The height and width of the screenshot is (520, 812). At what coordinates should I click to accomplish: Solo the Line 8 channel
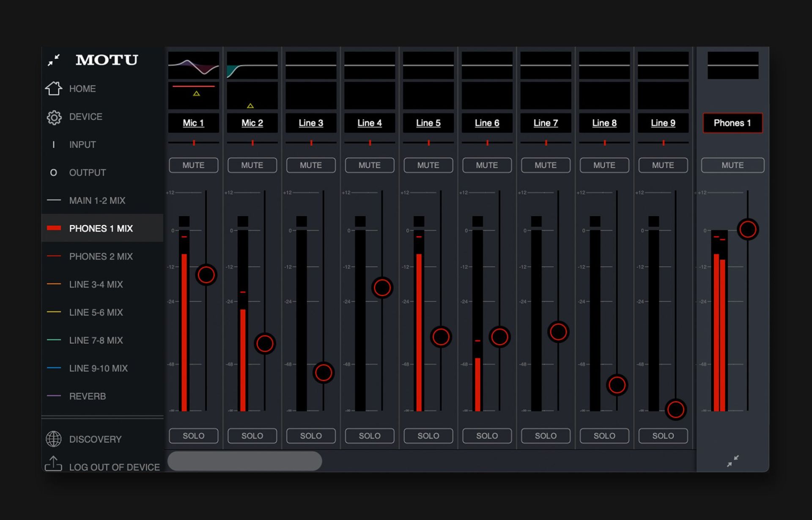pyautogui.click(x=604, y=436)
